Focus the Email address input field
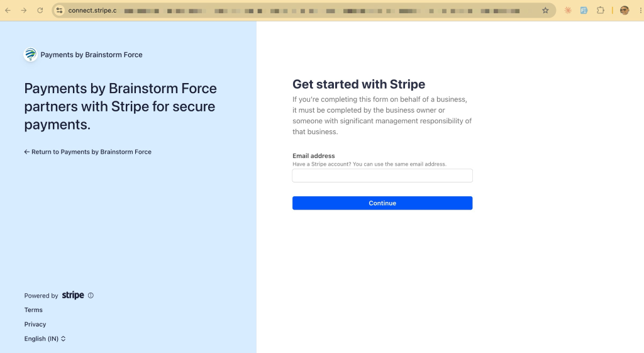 click(382, 176)
